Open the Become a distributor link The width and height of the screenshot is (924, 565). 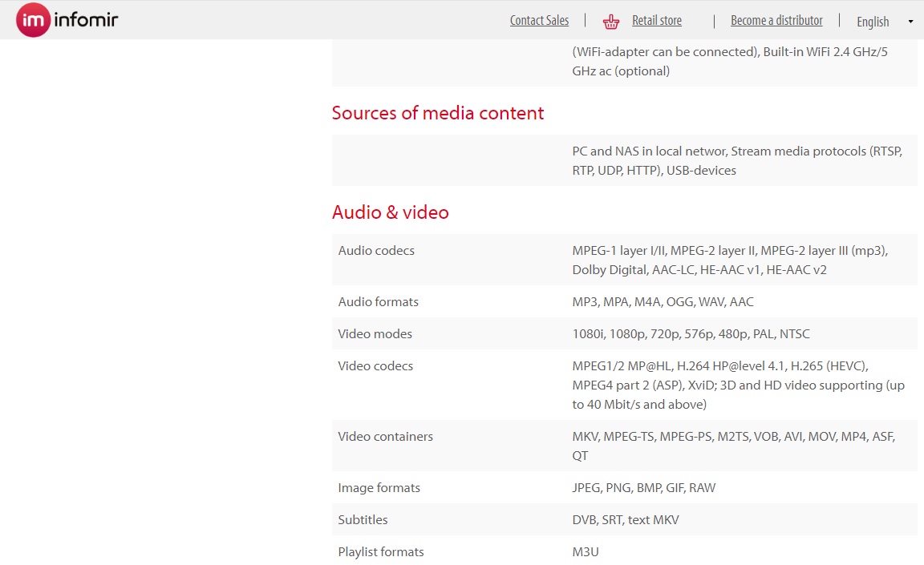pyautogui.click(x=776, y=21)
